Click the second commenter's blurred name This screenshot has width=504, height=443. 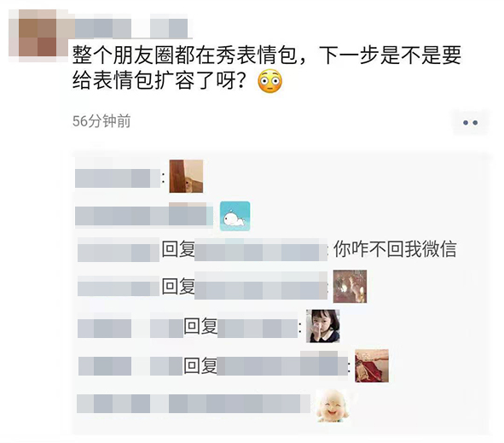tap(144, 215)
